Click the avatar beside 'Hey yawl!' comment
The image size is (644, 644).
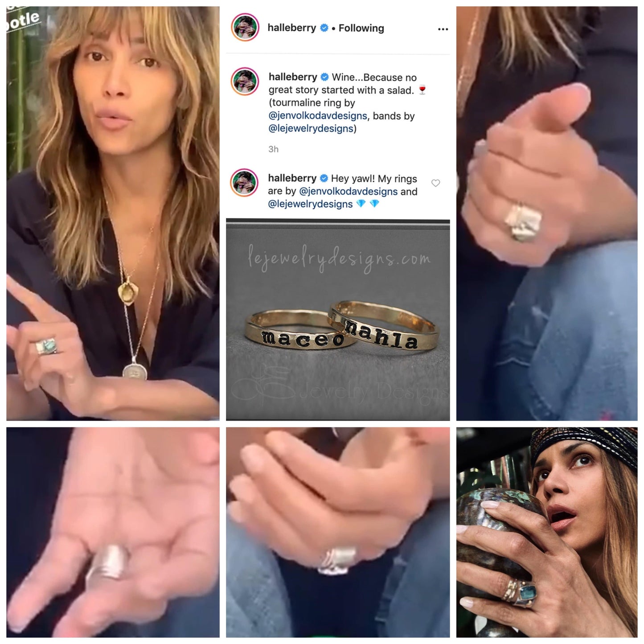coord(245,183)
